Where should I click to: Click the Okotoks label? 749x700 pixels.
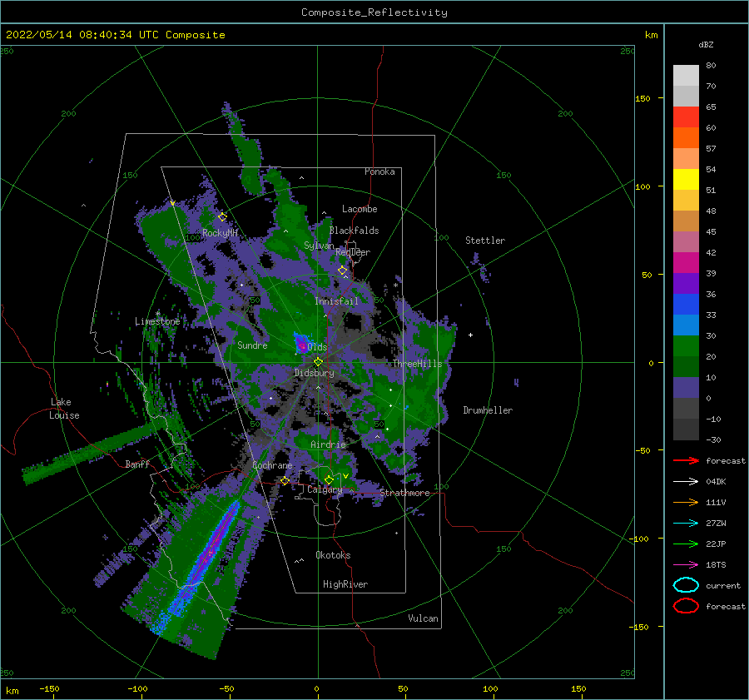[333, 555]
